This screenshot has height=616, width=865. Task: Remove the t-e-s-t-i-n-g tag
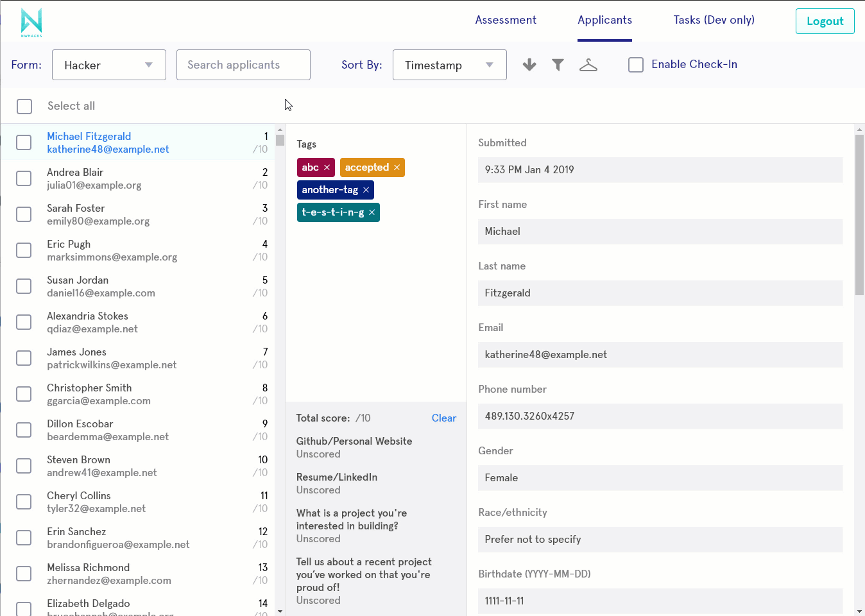coord(372,212)
